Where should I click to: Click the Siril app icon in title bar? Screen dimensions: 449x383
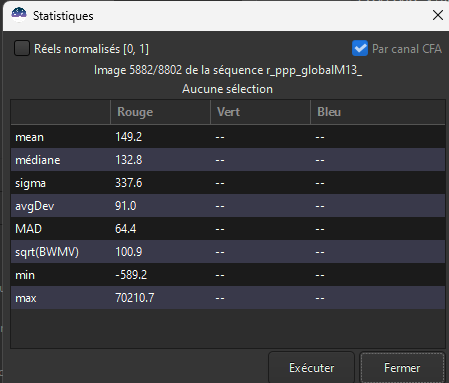pyautogui.click(x=19, y=15)
